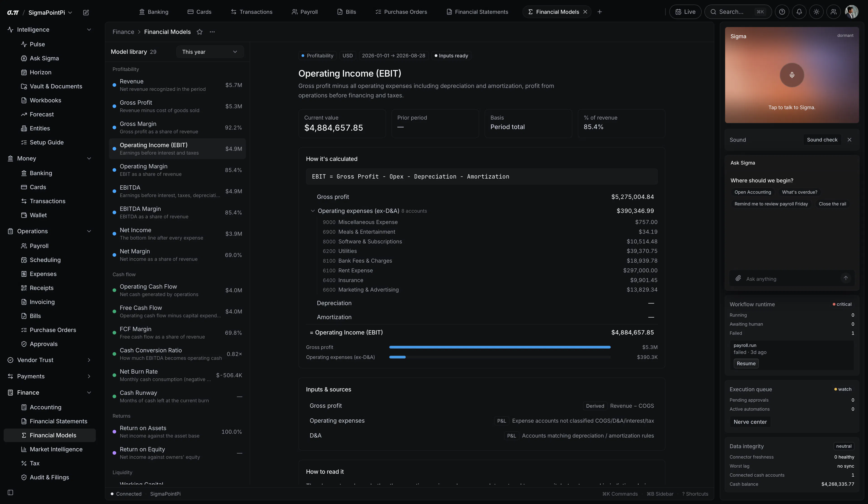Toggle the Live mode button
Screen dimensions: 868x504
pos(685,12)
